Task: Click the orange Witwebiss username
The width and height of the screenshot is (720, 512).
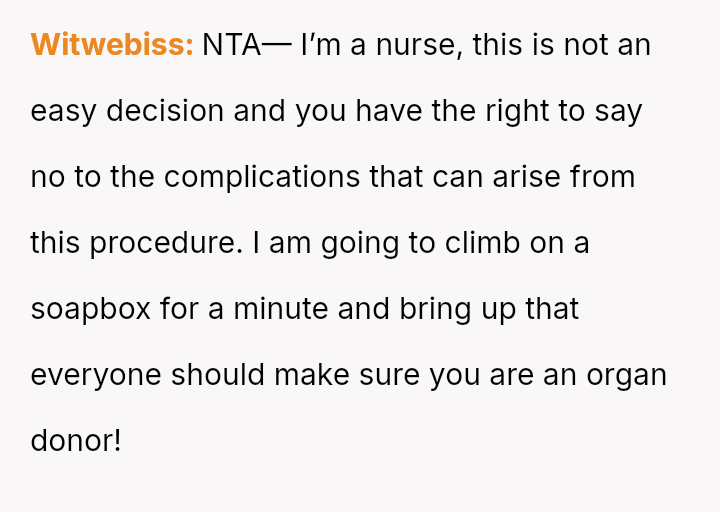Action: pyautogui.click(x=111, y=45)
